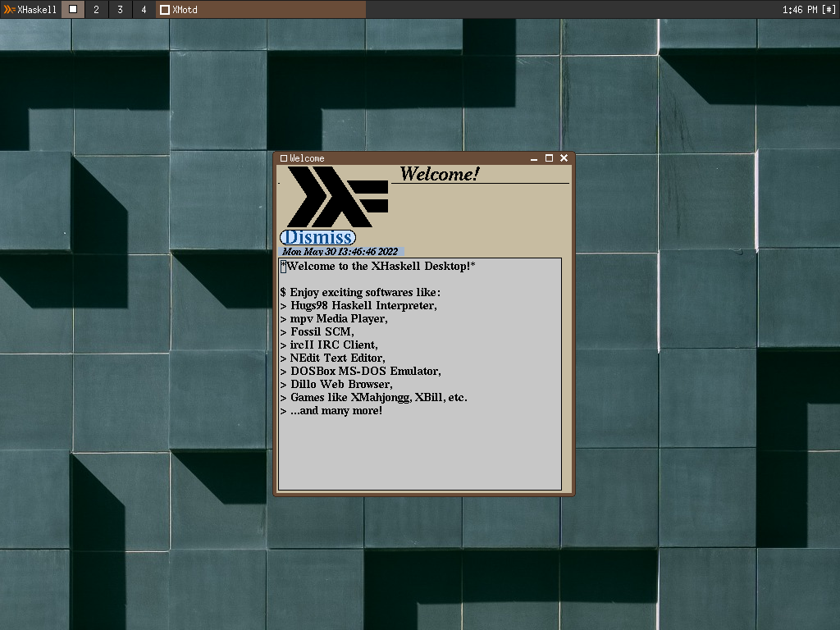Switch to workspace 2
The image size is (840, 630).
[97, 9]
